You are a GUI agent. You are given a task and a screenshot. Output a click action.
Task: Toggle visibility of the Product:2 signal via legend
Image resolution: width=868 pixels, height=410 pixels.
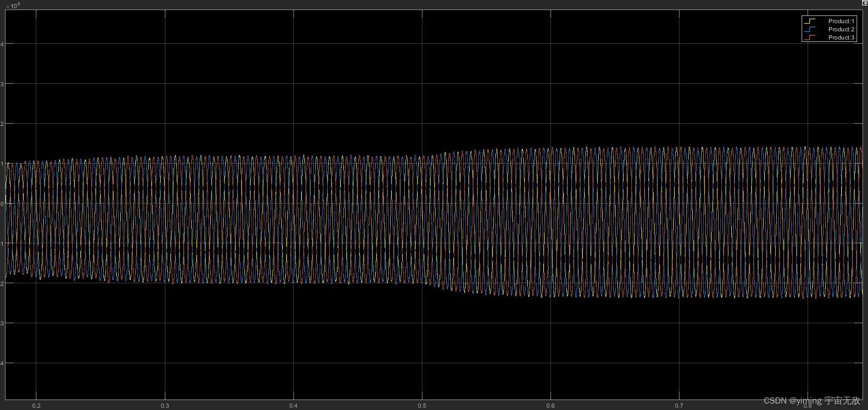click(x=841, y=29)
